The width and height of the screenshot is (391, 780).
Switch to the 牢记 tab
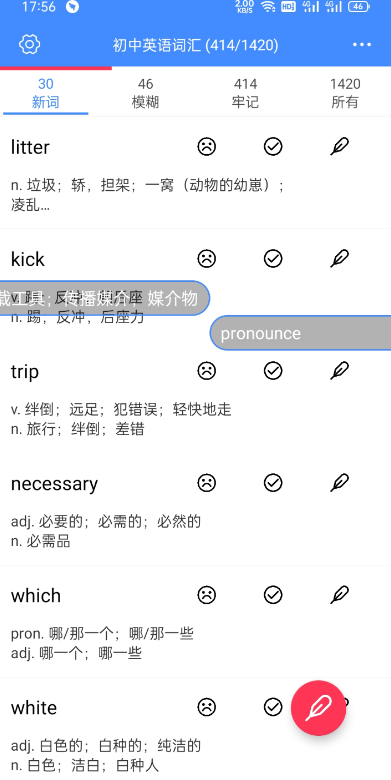(x=245, y=93)
